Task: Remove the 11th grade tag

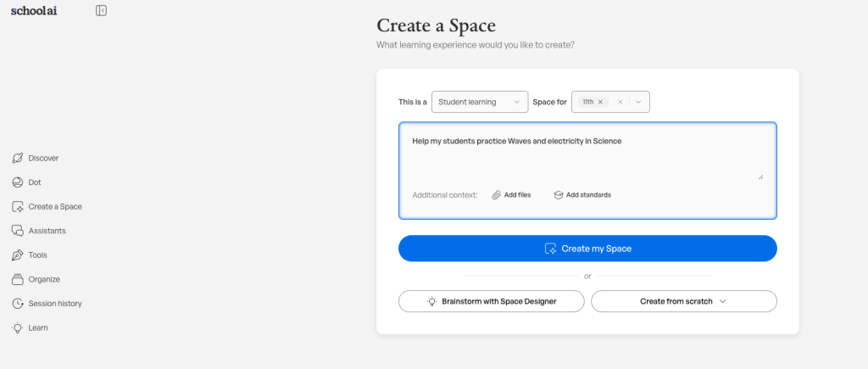Action: click(601, 102)
